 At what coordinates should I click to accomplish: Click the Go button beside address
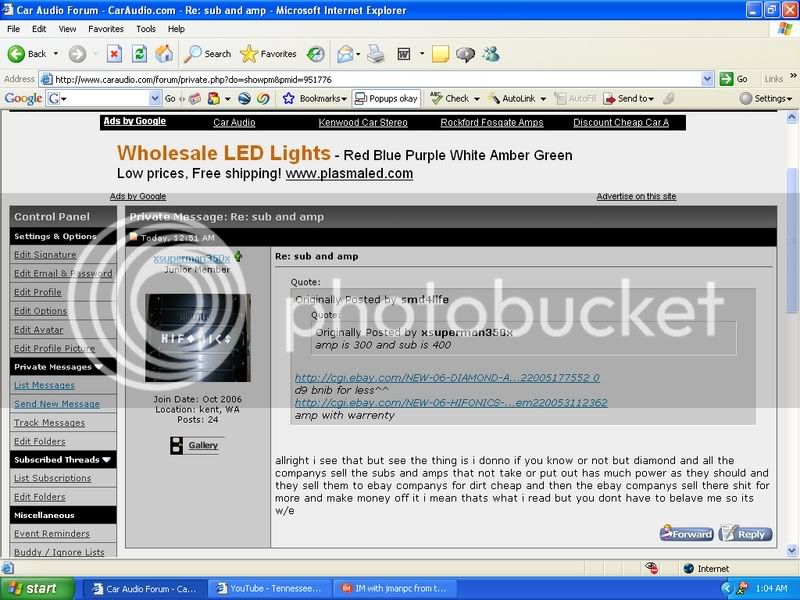point(734,79)
